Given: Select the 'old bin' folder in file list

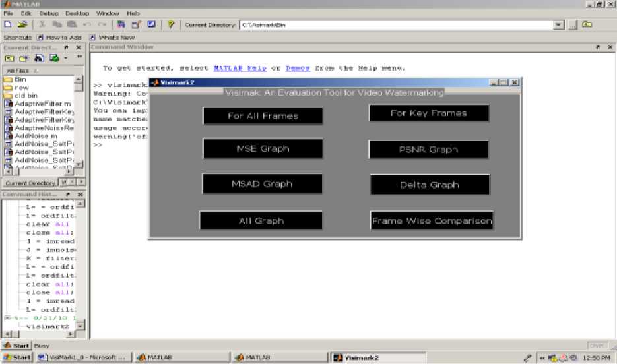Looking at the screenshot, I should point(26,95).
